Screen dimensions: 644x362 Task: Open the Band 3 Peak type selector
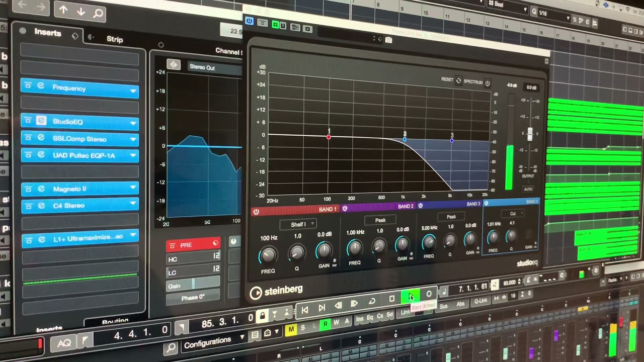pyautogui.click(x=451, y=217)
